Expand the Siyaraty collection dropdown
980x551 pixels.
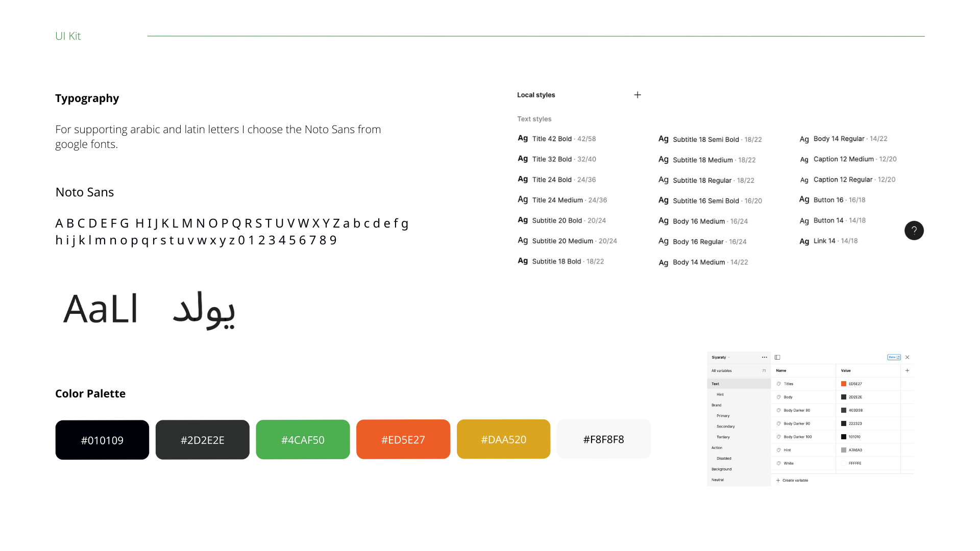[x=721, y=357]
